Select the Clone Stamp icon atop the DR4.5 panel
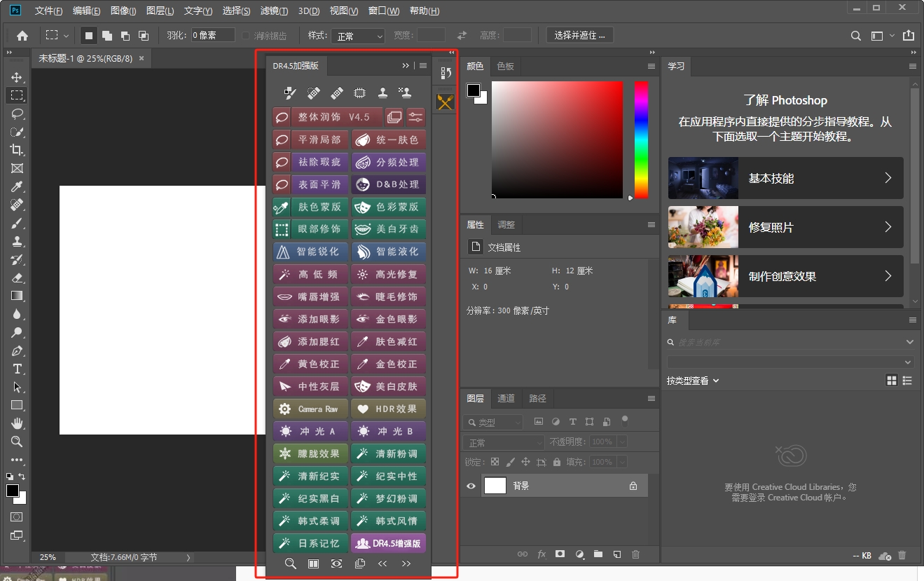Viewport: 924px width, 581px height. pos(382,92)
